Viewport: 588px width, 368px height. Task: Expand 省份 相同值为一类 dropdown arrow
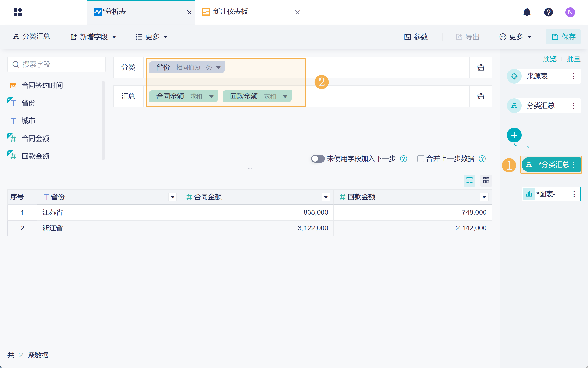coord(218,67)
